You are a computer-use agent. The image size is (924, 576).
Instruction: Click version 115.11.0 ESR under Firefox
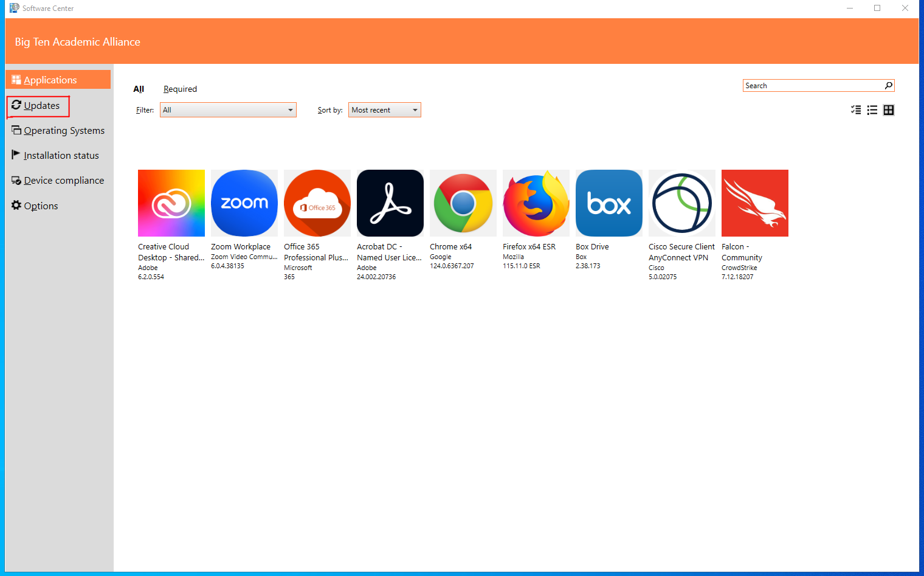(521, 266)
